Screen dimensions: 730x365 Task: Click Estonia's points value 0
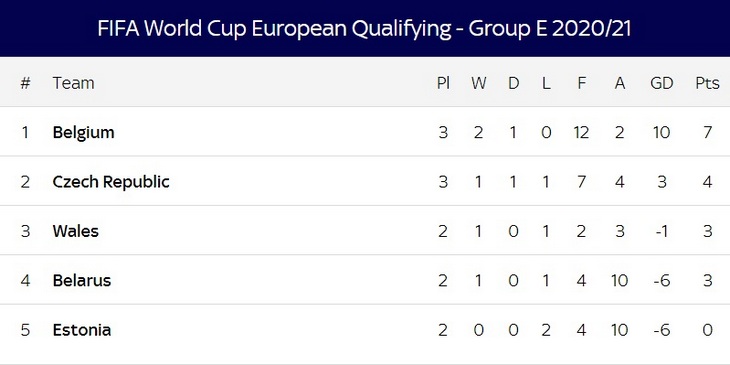(x=707, y=330)
